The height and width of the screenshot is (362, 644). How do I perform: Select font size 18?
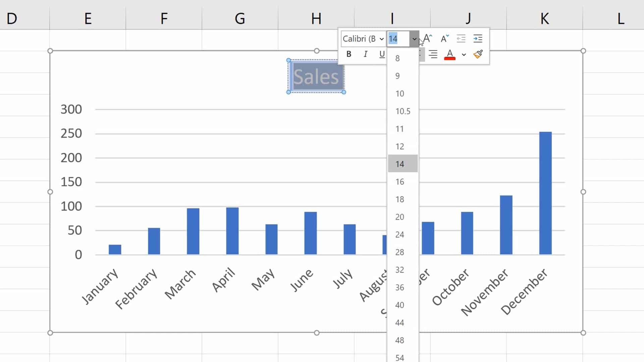403,199
